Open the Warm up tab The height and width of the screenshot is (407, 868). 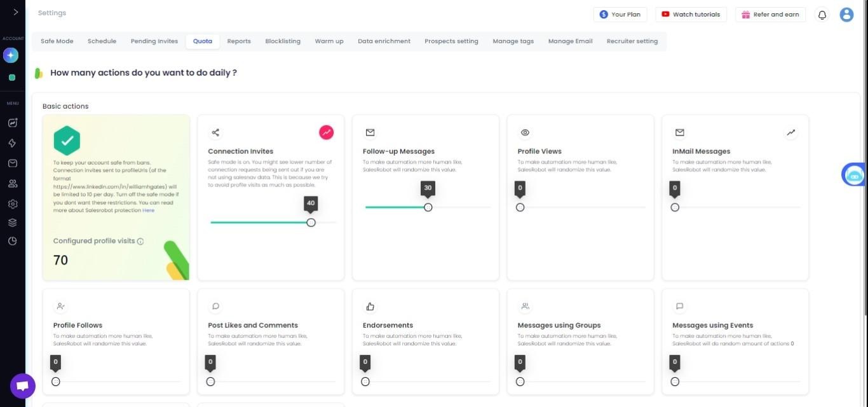point(329,41)
